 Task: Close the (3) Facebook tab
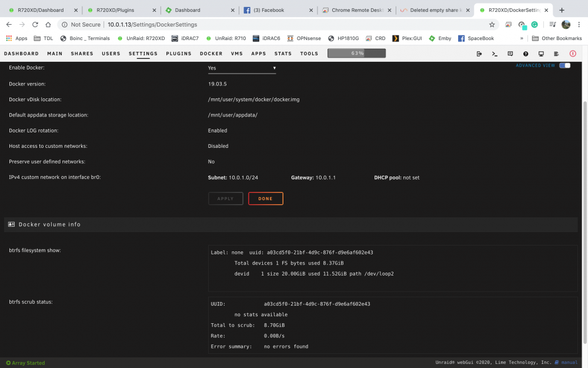click(311, 10)
